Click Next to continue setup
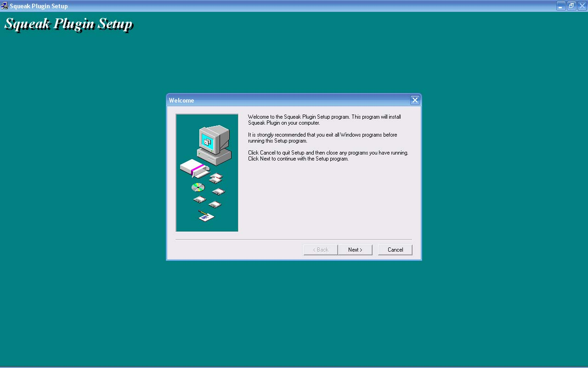 [x=355, y=250]
